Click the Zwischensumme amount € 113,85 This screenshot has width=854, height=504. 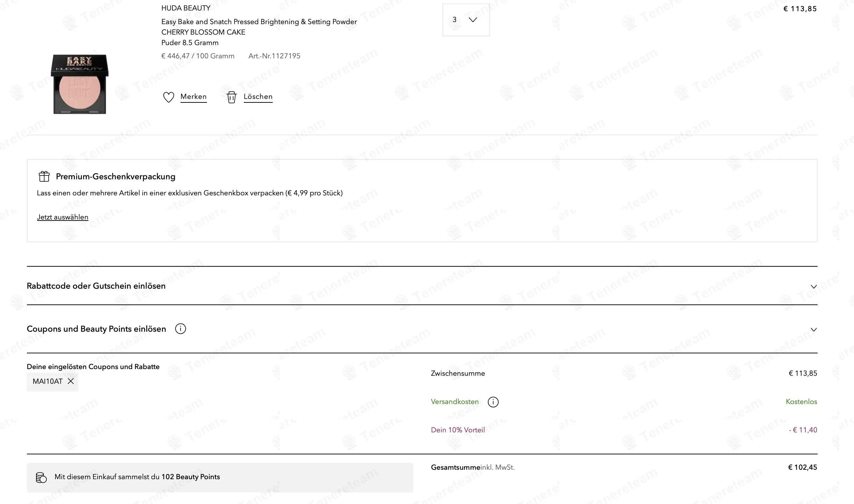click(x=803, y=373)
